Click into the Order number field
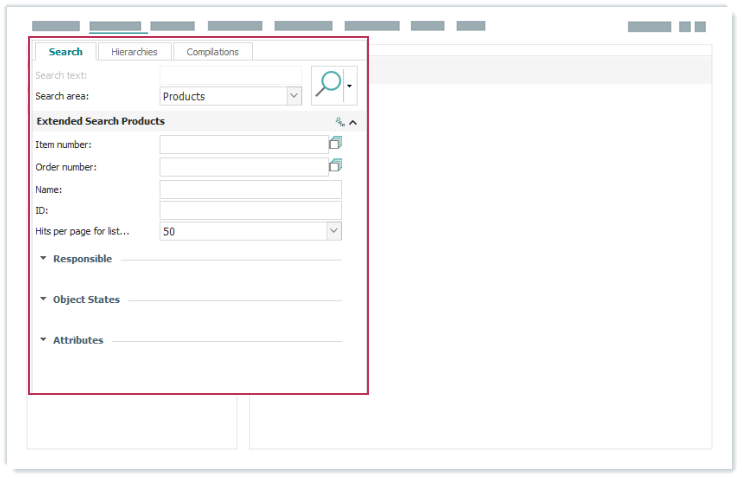The image size is (742, 479). tap(243, 167)
